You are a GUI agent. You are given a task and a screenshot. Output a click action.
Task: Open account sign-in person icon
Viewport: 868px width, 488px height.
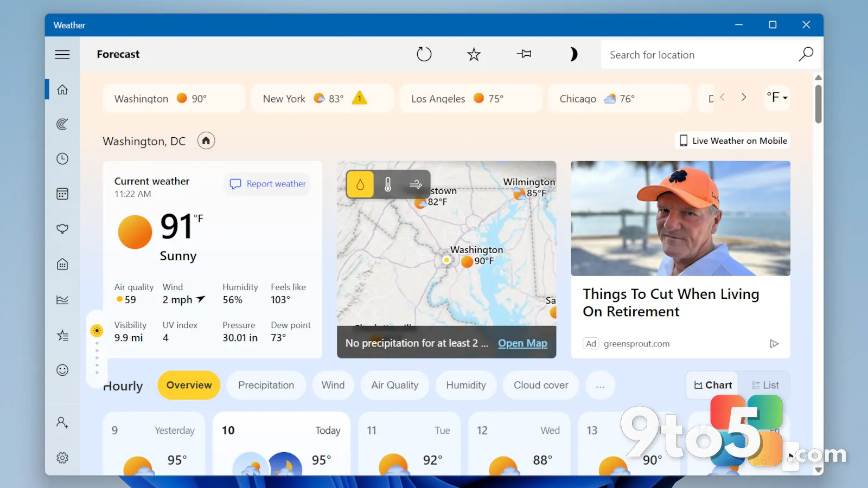click(62, 422)
